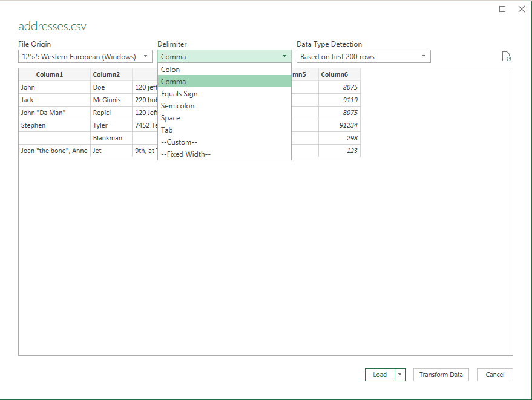532x400 pixels.
Task: Choose Semicolon delimiter
Action: pos(225,106)
